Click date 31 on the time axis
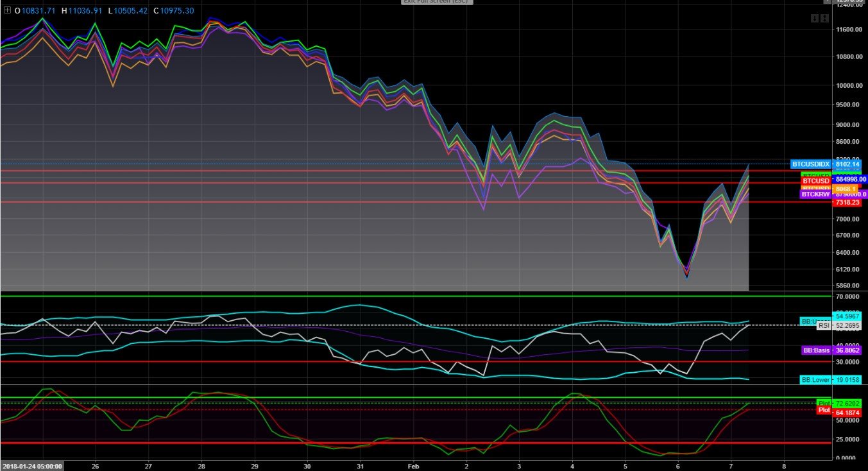 (361, 467)
